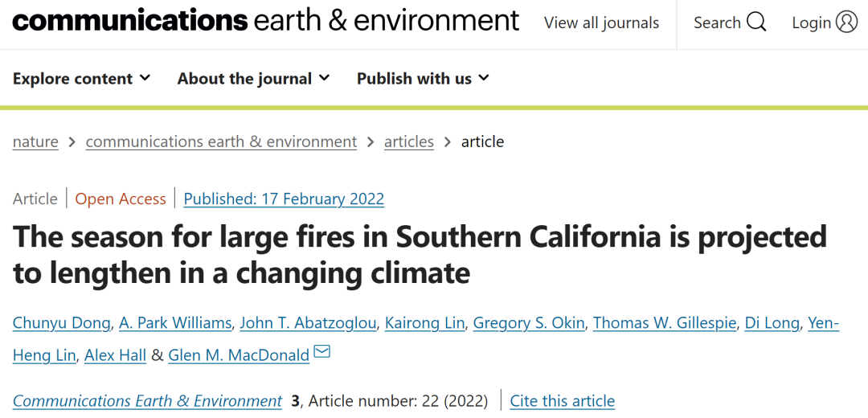Navigate to the articles breadcrumb
The image size is (868, 418).
pyautogui.click(x=408, y=141)
